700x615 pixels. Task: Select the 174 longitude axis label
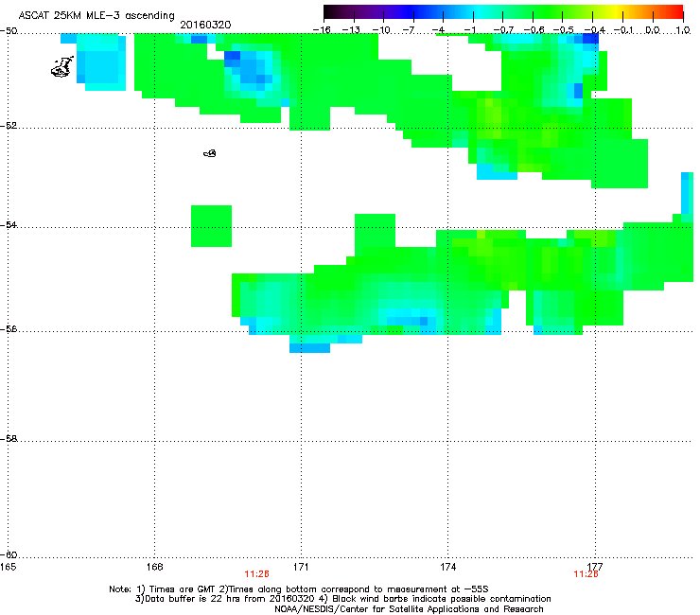tap(448, 567)
